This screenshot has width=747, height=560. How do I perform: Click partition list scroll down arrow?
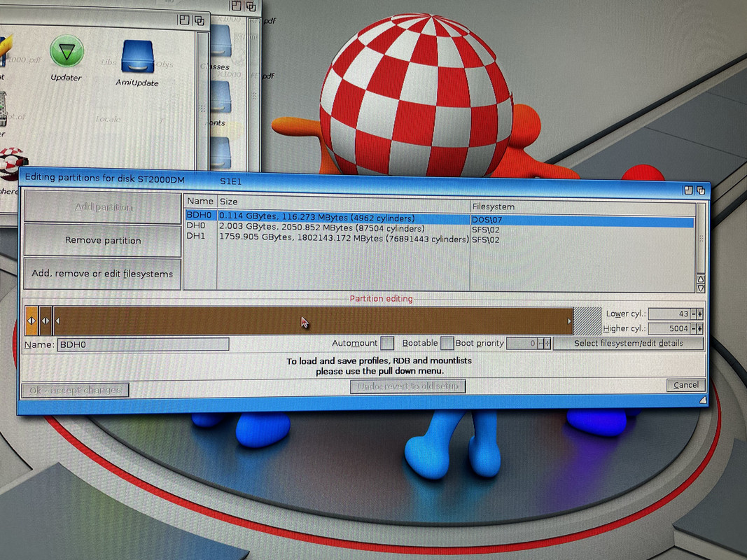tap(701, 288)
